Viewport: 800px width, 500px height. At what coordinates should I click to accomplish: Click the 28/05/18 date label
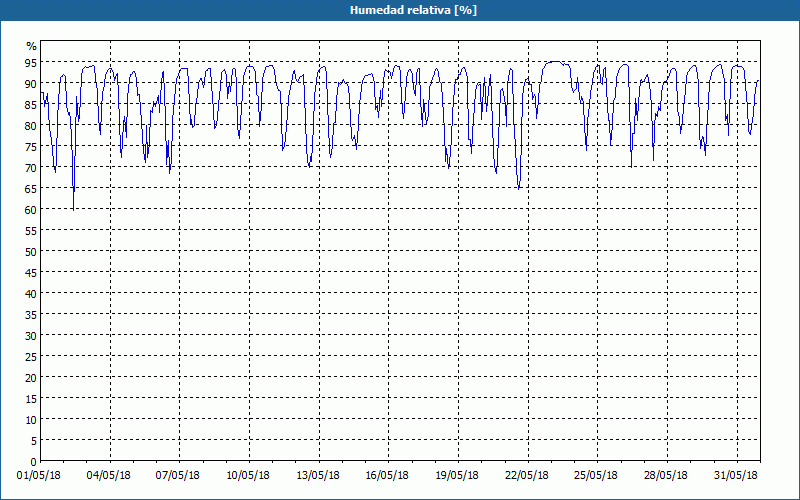click(x=666, y=476)
